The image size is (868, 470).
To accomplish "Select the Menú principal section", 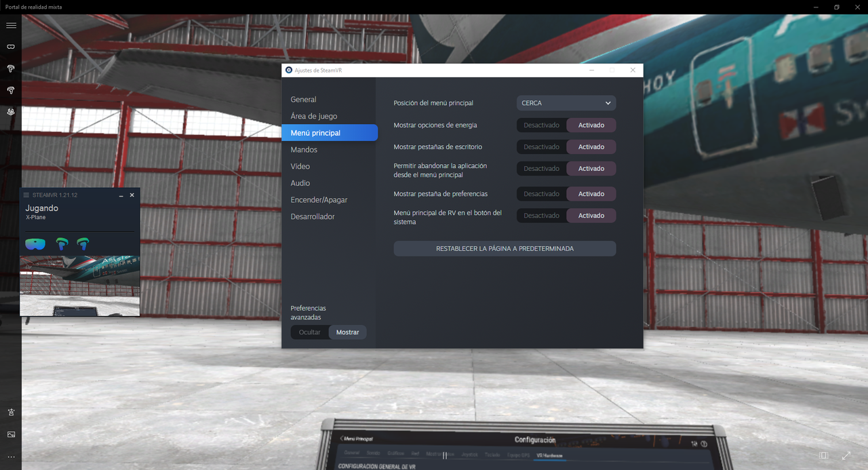I will coord(330,133).
